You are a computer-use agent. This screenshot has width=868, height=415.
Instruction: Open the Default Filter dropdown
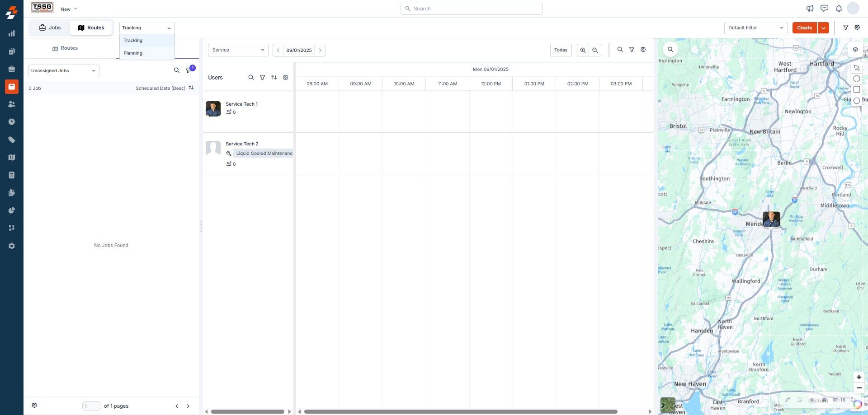[755, 28]
